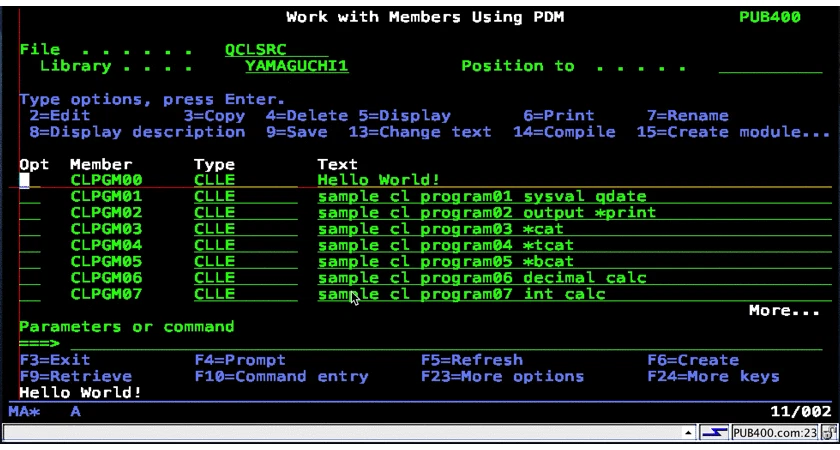Click the 6=Print option label

point(559,116)
